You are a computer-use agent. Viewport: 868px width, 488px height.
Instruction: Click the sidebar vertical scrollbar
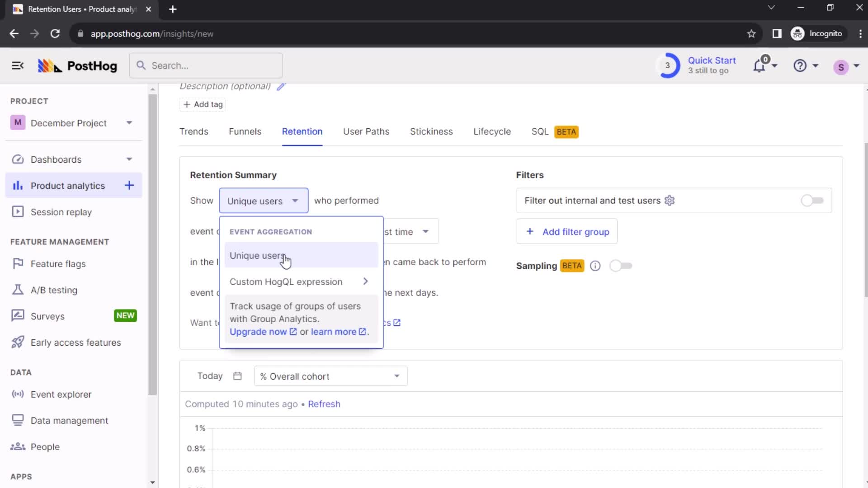(x=152, y=244)
